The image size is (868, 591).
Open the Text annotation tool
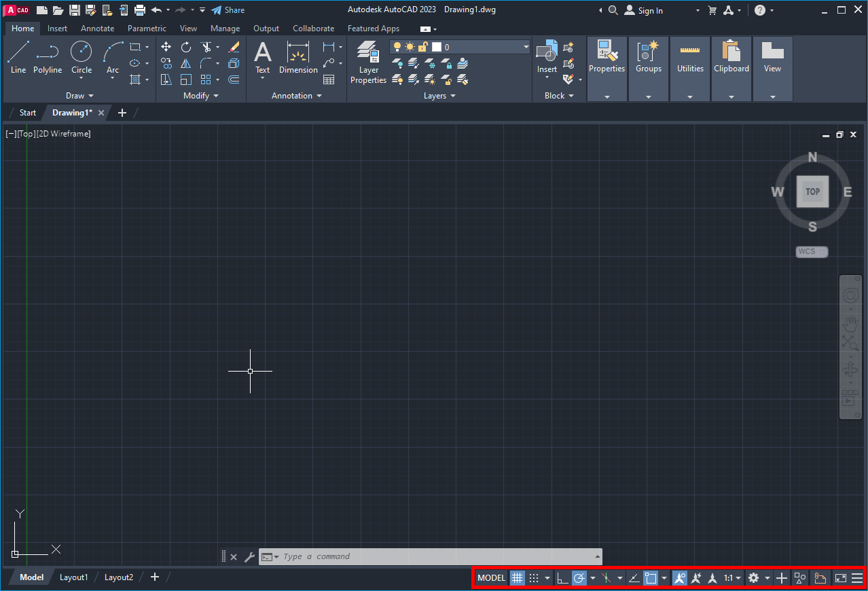point(263,58)
